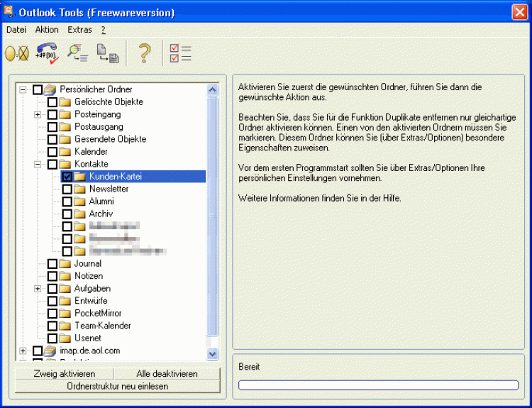Click the Kunden-Kartei folder icon
The image size is (532, 408).
[79, 177]
